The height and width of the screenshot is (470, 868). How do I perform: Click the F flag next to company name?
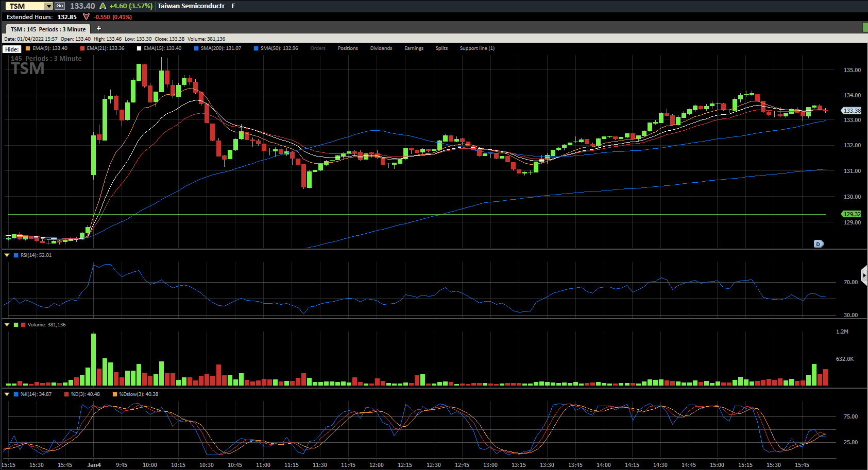(233, 6)
